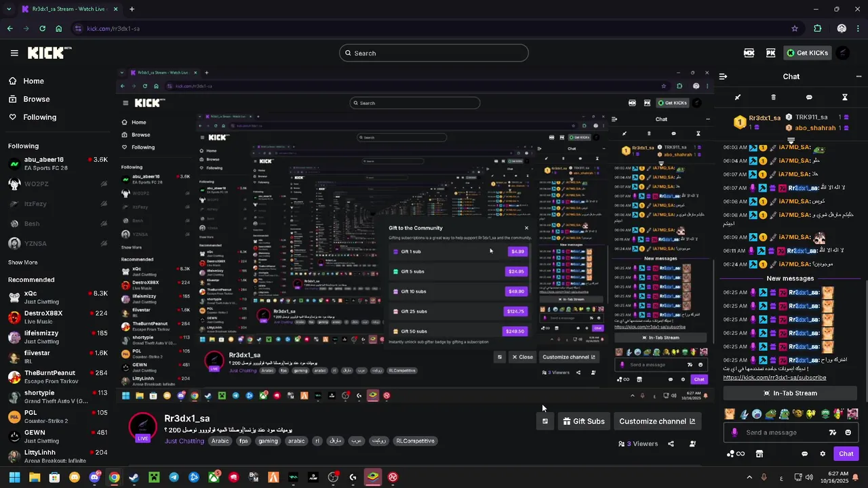The height and width of the screenshot is (488, 868).
Task: Open the MK icon in top bar
Action: coord(749,53)
